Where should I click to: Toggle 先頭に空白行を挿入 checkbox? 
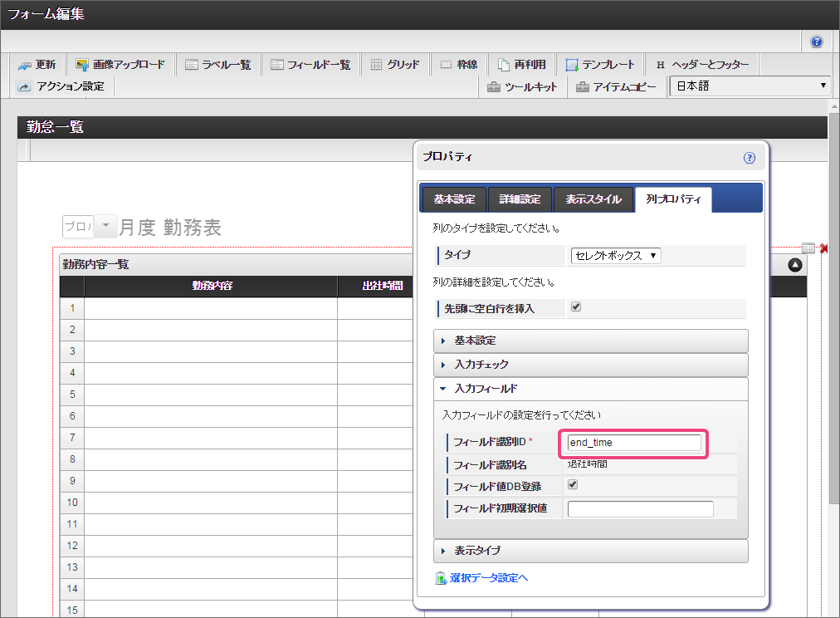coord(576,307)
